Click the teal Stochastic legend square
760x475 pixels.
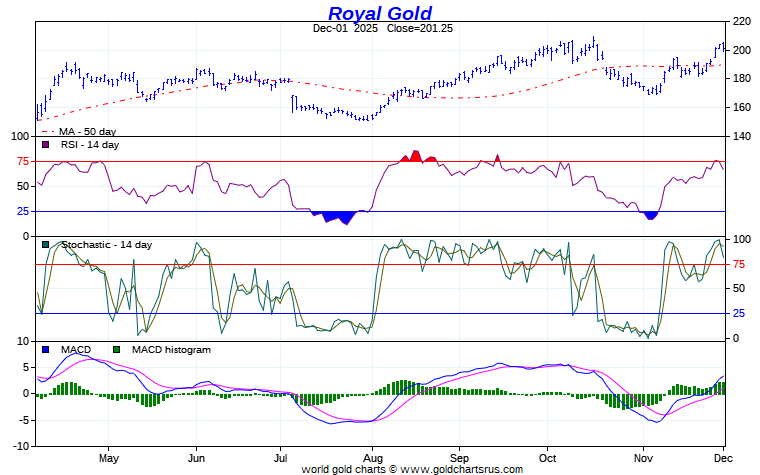[46, 245]
